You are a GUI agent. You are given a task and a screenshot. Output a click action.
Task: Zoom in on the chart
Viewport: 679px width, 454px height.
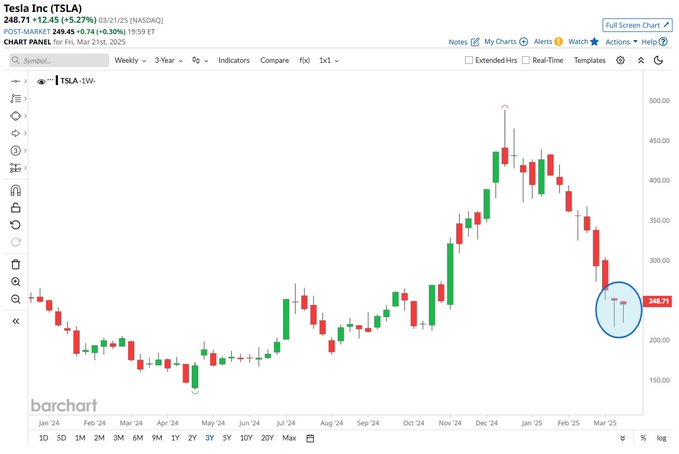click(x=16, y=282)
